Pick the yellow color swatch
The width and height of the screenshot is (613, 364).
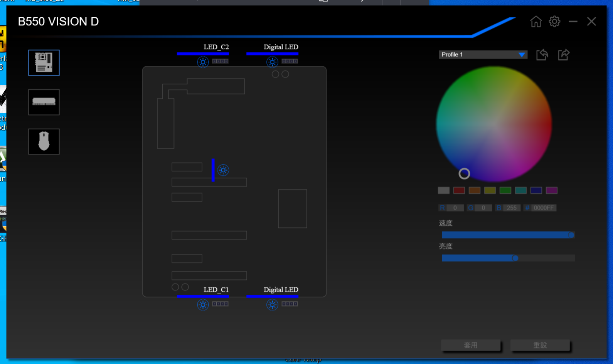490,190
